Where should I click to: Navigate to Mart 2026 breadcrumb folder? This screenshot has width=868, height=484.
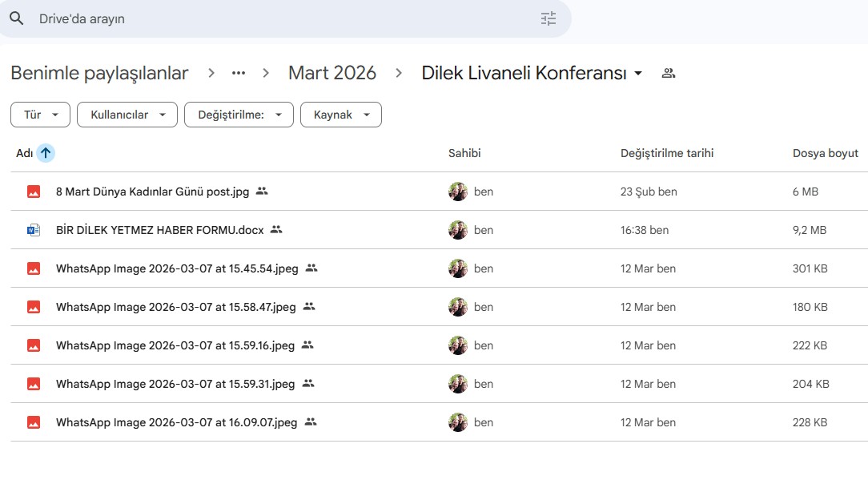pyautogui.click(x=332, y=73)
